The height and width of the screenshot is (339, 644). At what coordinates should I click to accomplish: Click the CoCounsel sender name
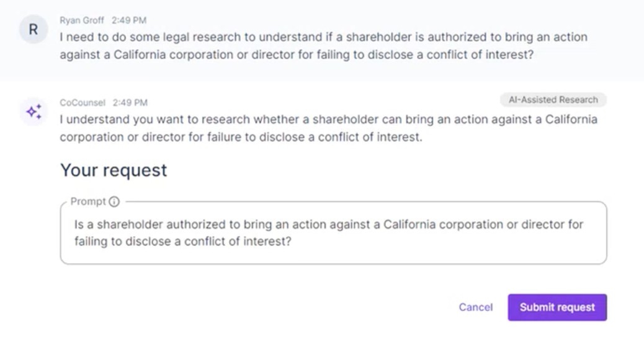83,103
